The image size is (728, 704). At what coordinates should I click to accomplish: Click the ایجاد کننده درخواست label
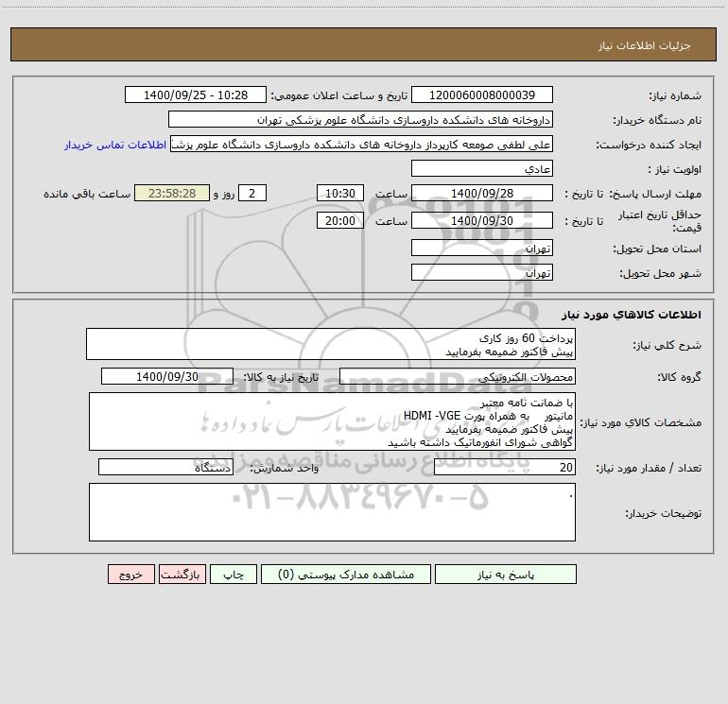pyautogui.click(x=649, y=145)
